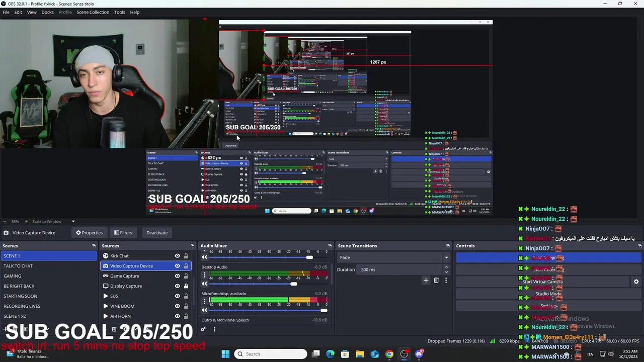Toggle visibility of Kick Chat source

pyautogui.click(x=177, y=256)
